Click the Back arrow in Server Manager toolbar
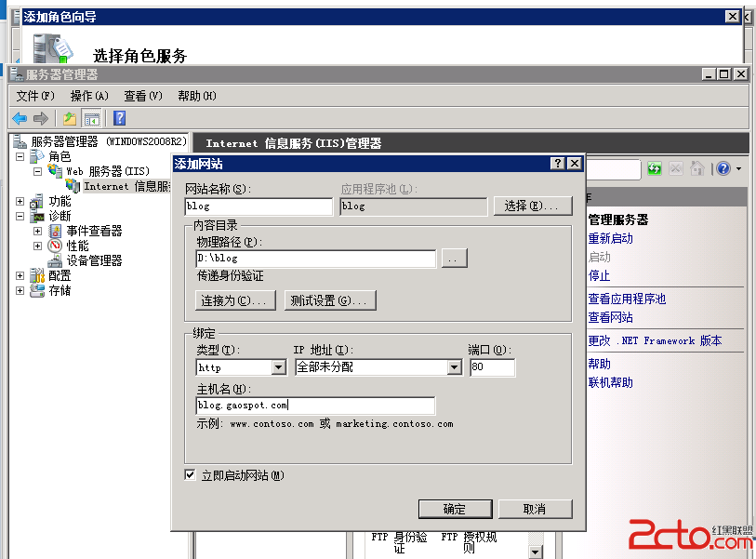 [x=20, y=118]
